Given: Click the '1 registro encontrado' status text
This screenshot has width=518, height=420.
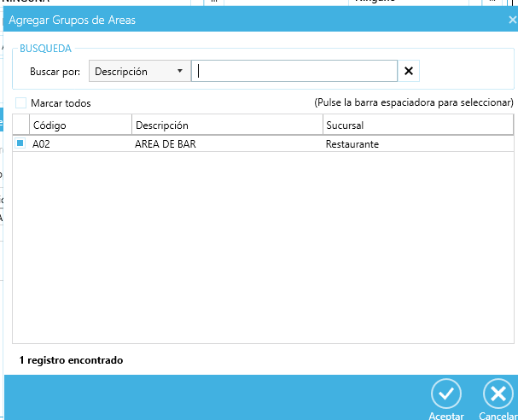Looking at the screenshot, I should pyautogui.click(x=71, y=360).
